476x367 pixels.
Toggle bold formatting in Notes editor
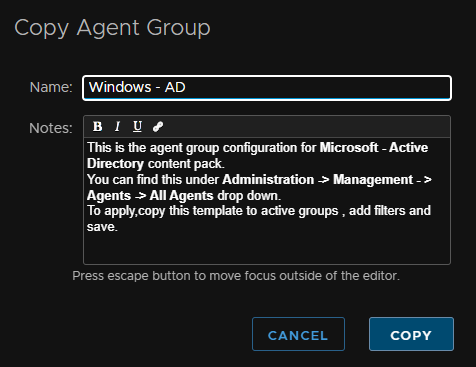pyautogui.click(x=97, y=127)
